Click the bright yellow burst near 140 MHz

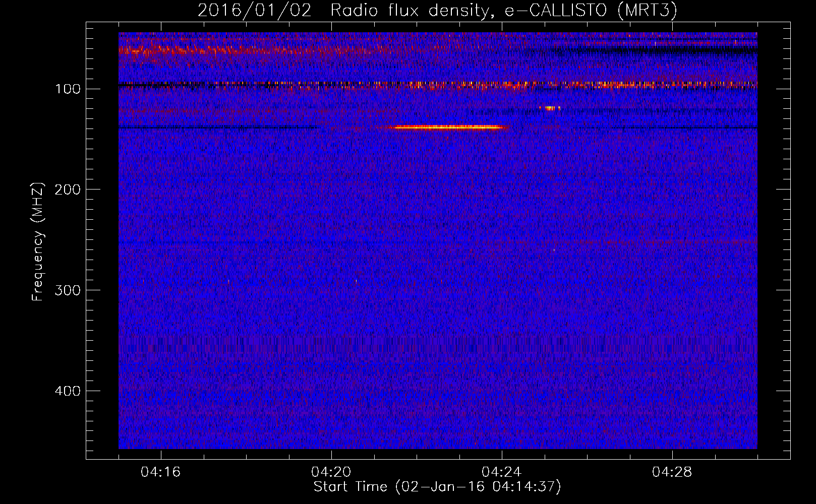tap(447, 127)
